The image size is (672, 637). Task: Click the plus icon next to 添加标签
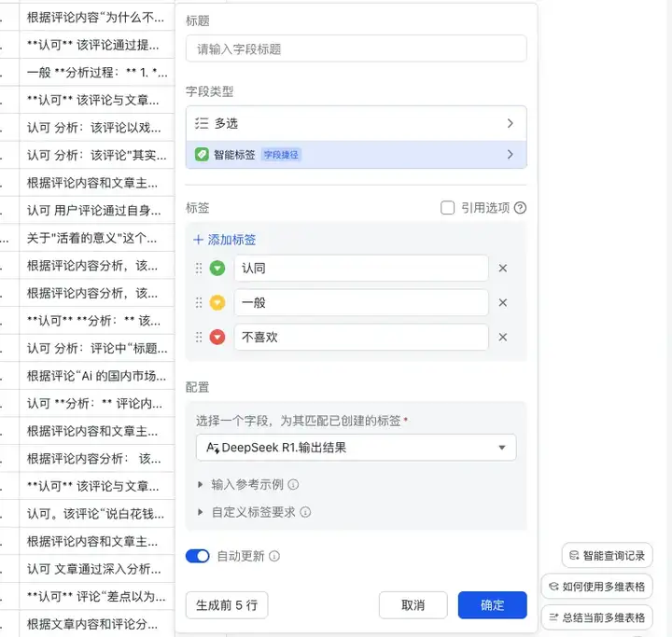198,240
